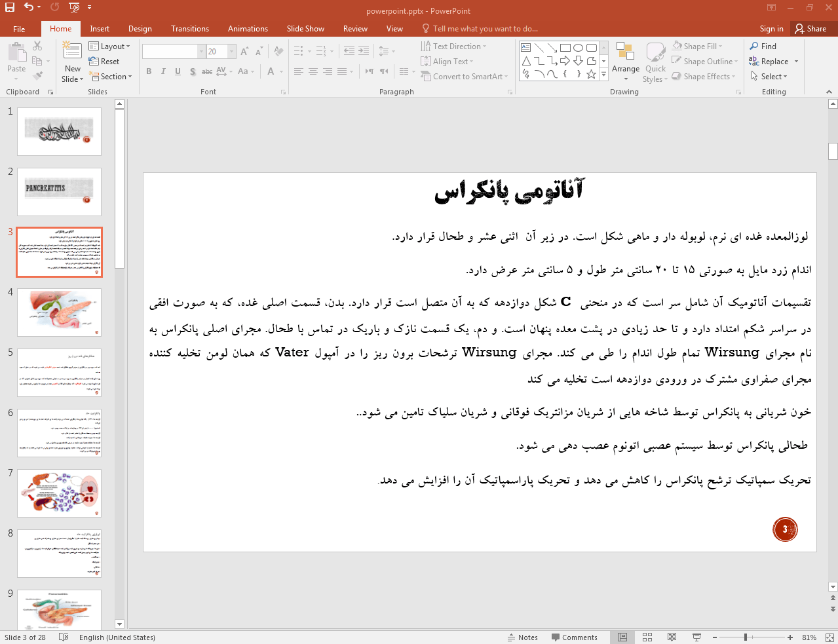Click the Save icon in title bar
This screenshot has height=644, width=838.
pos(10,7)
